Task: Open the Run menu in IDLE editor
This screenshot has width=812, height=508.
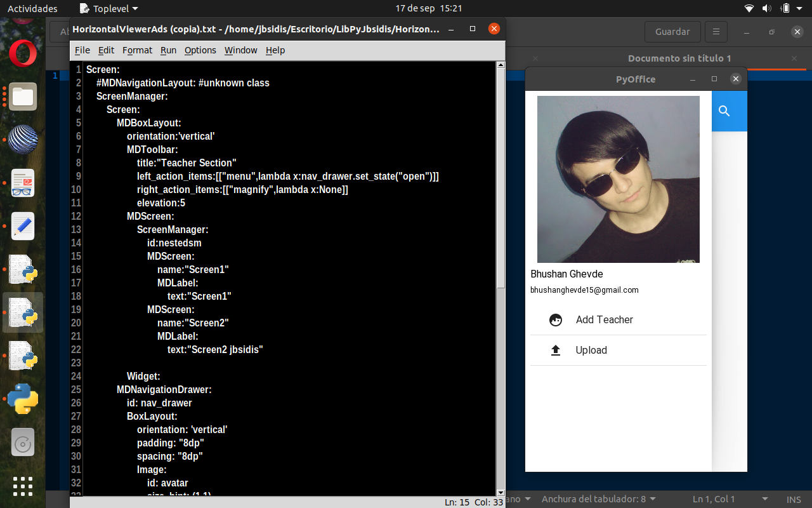Action: (168, 50)
